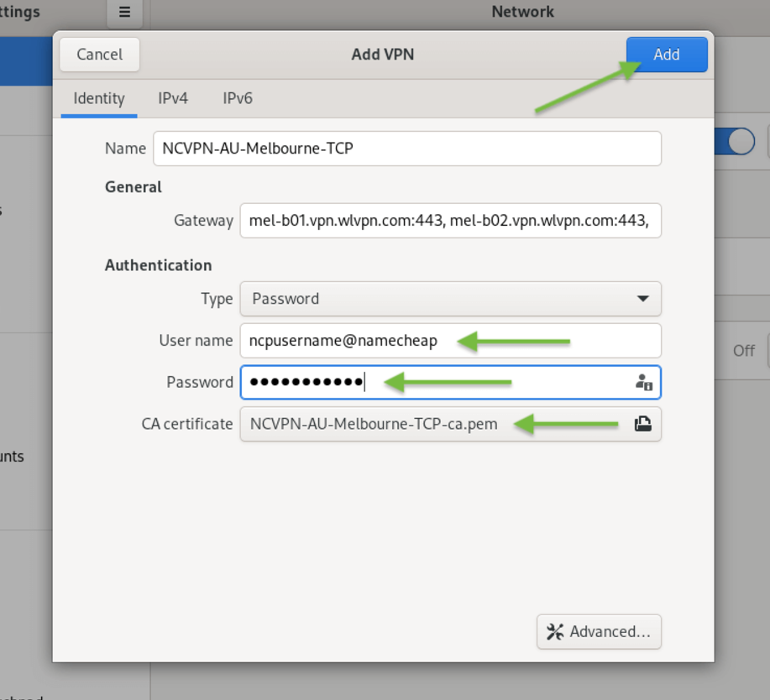This screenshot has width=770, height=700.
Task: Browse for CA certificate file
Action: (x=643, y=424)
